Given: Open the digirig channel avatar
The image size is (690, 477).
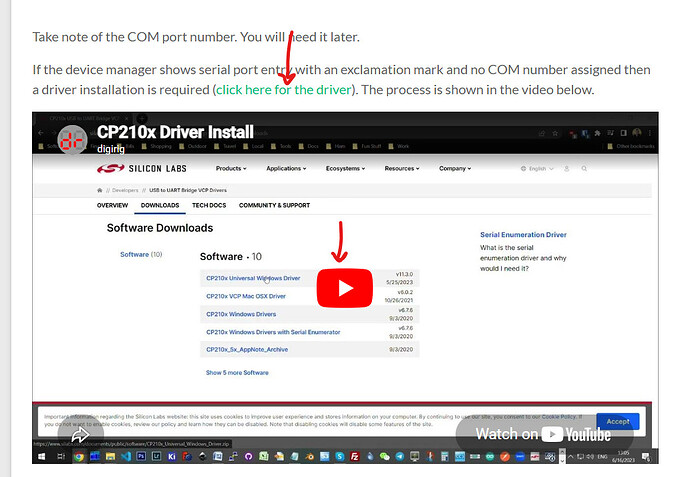Looking at the screenshot, I should coord(72,140).
